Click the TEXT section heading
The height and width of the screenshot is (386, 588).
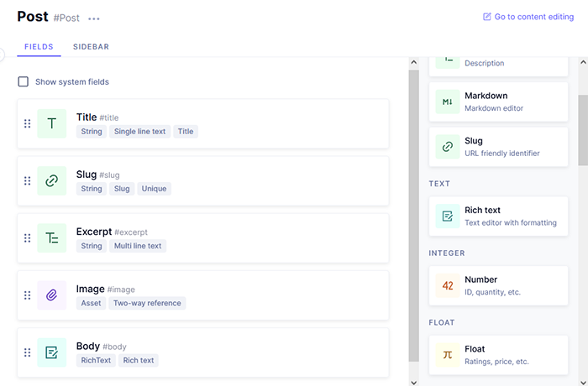pos(439,184)
